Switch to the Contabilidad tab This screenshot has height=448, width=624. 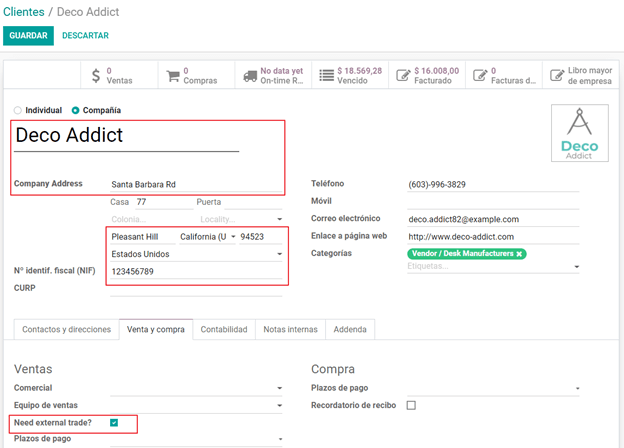pyautogui.click(x=224, y=329)
